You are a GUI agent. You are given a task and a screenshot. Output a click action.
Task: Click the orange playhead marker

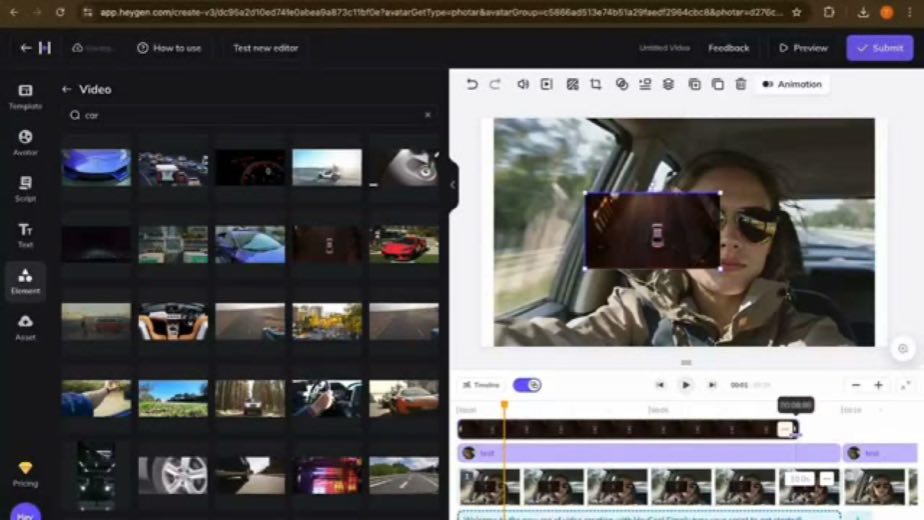[x=504, y=404]
